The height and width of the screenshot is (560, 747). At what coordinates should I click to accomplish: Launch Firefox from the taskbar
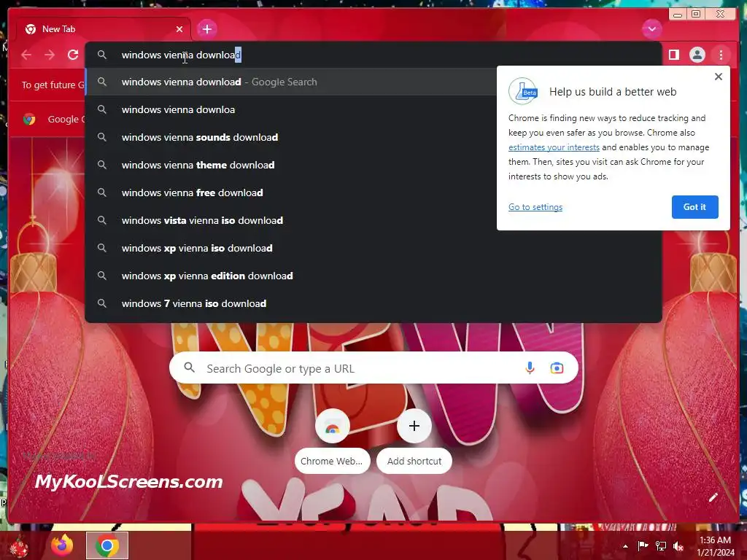click(x=63, y=545)
